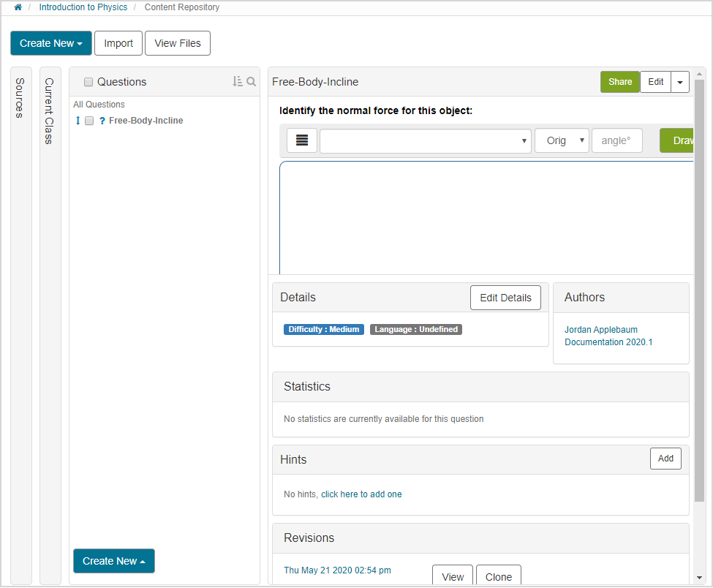Follow the 'click here' hint link

click(x=339, y=494)
